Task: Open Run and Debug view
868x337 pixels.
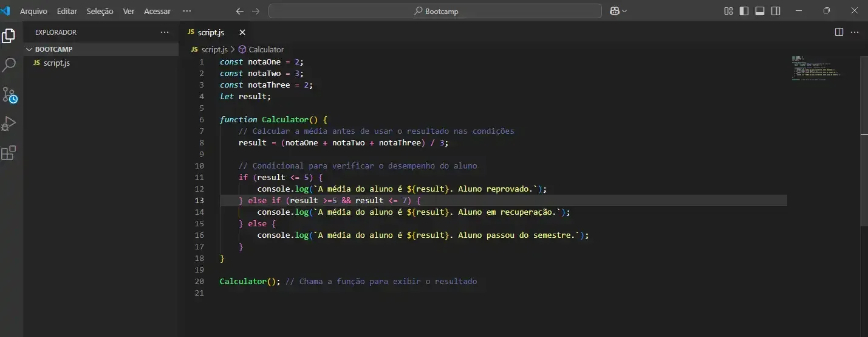Action: pyautogui.click(x=9, y=123)
